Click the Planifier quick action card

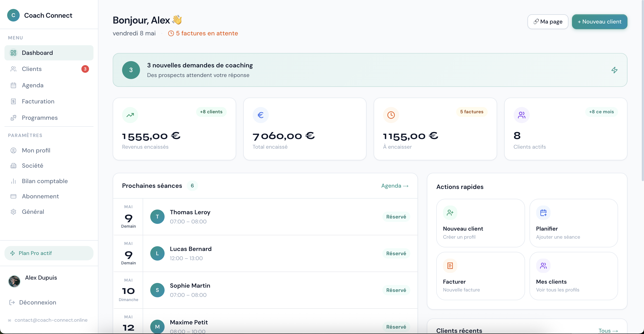click(x=574, y=223)
